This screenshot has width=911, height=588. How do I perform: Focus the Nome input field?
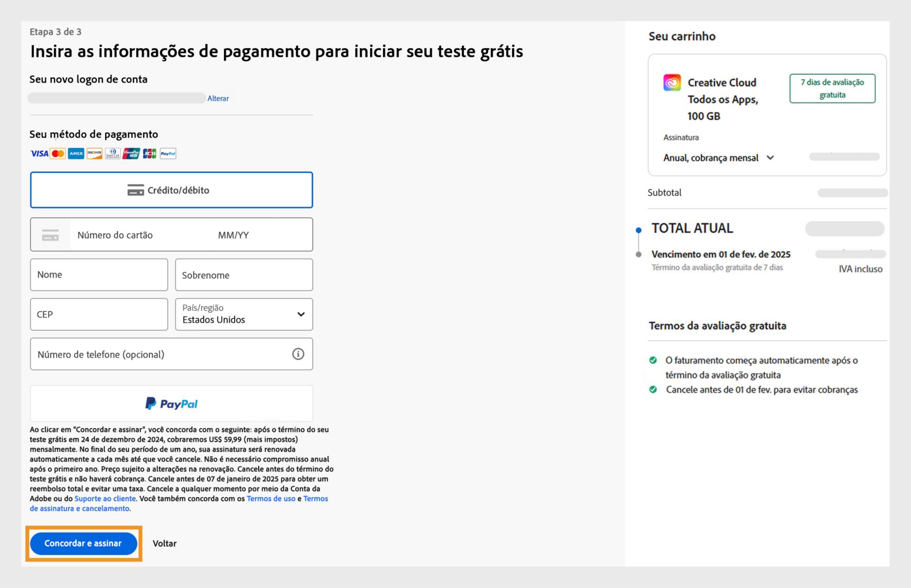pyautogui.click(x=99, y=275)
